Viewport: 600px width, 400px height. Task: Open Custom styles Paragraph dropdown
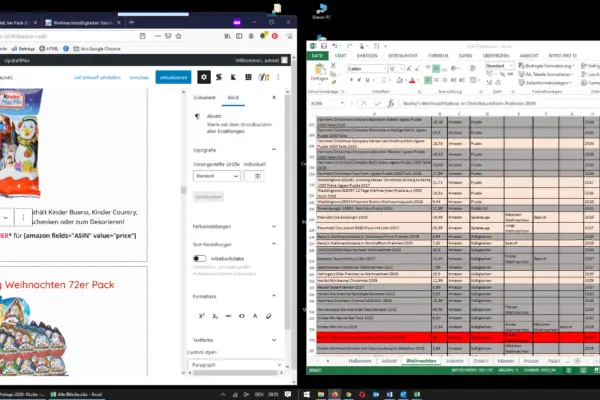(x=236, y=365)
